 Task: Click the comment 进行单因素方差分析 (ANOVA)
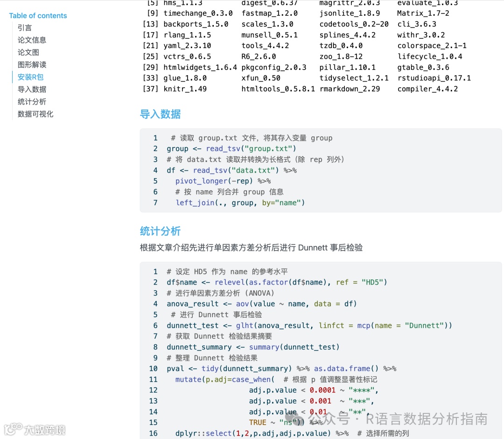click(x=220, y=293)
